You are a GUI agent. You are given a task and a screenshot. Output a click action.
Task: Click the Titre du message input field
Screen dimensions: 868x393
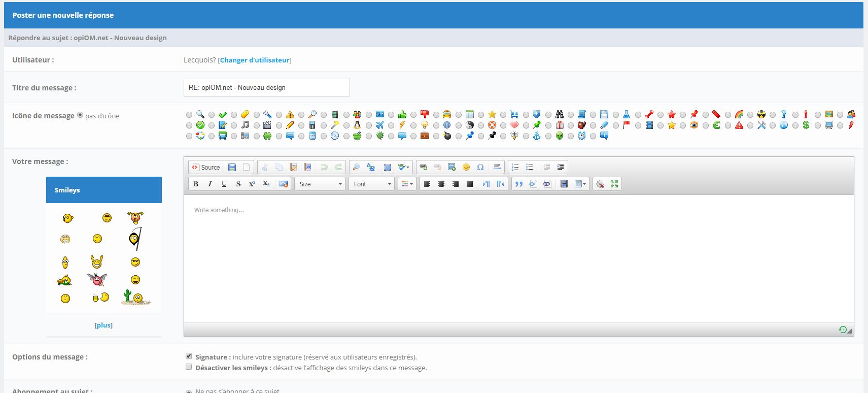[x=266, y=87]
